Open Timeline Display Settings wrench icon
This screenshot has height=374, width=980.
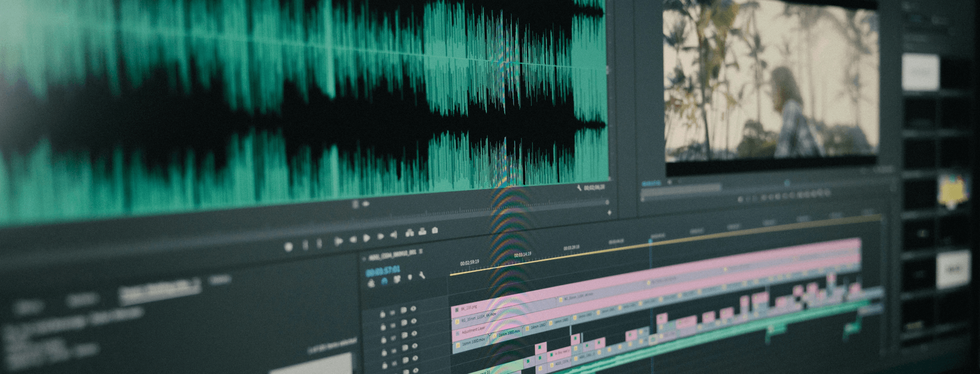[x=422, y=276]
